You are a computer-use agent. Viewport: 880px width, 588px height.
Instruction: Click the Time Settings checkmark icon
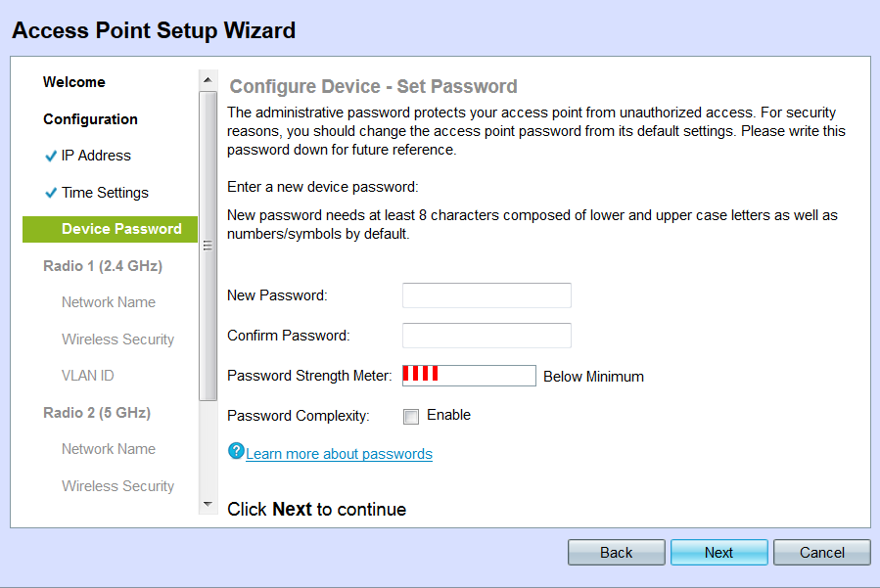coord(51,193)
